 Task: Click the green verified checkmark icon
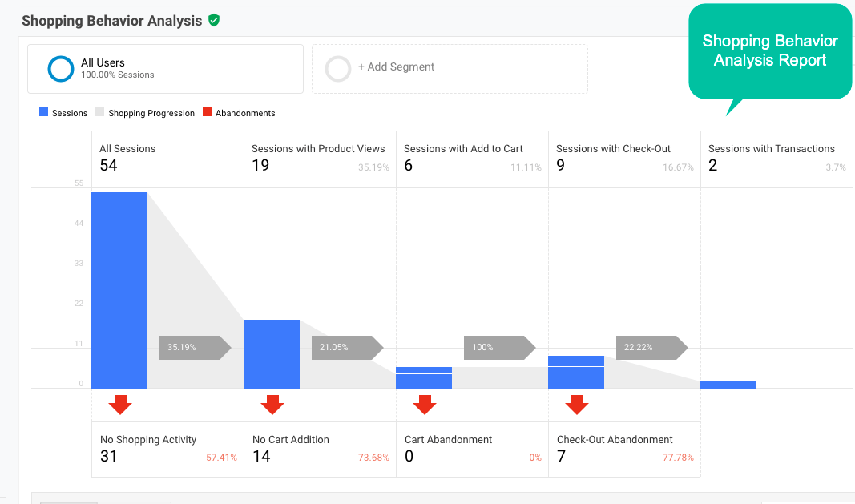213,21
